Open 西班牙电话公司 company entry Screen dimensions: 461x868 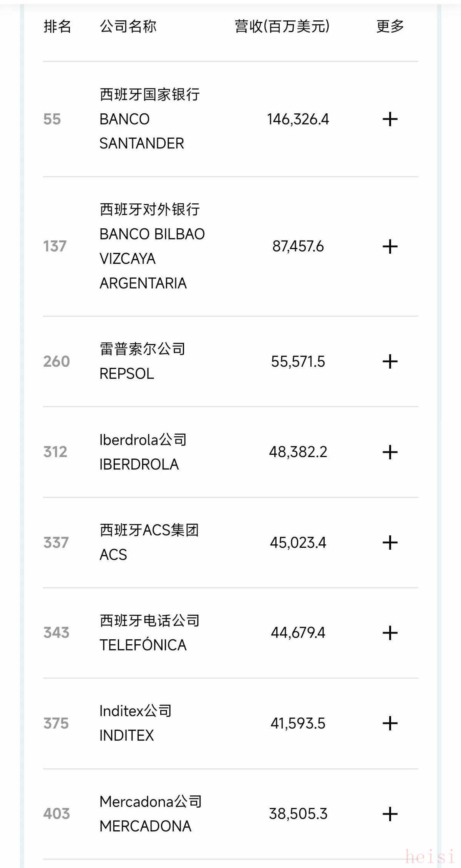pyautogui.click(x=149, y=620)
